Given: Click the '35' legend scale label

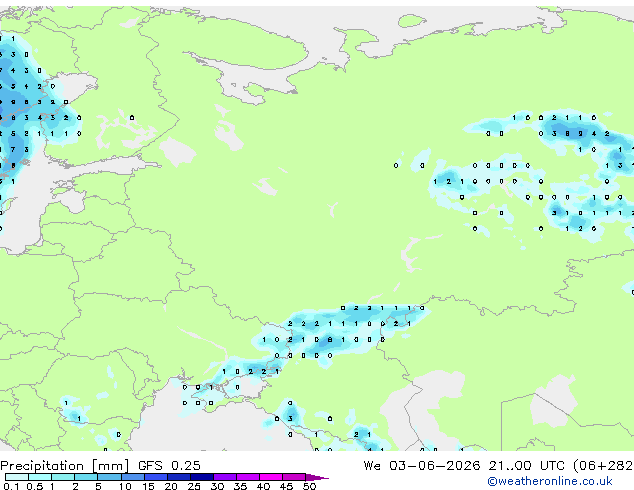Looking at the screenshot, I should [x=240, y=486].
